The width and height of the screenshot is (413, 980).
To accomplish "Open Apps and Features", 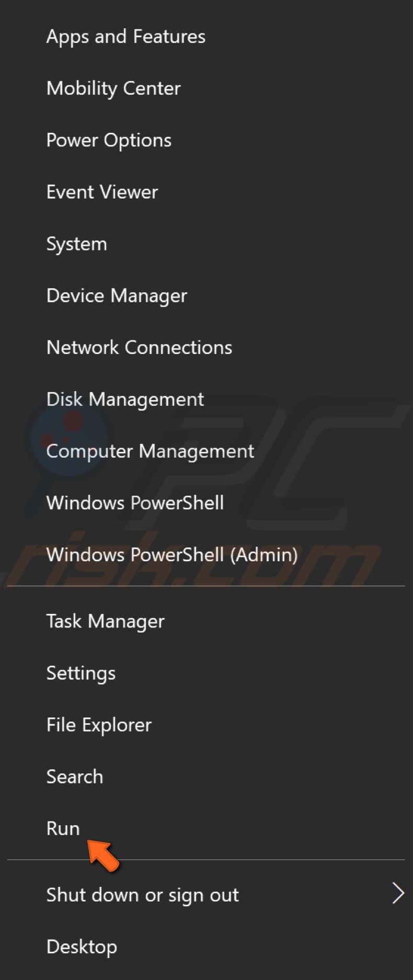I will [125, 36].
